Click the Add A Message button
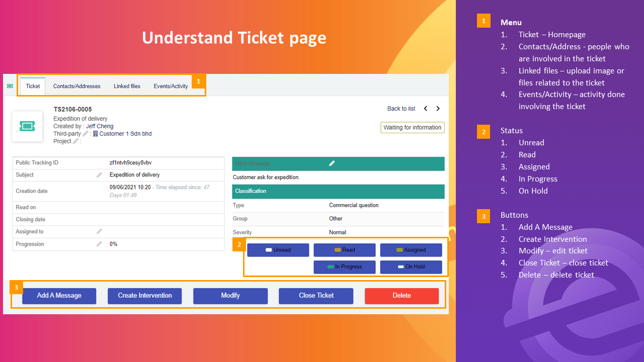 [59, 296]
